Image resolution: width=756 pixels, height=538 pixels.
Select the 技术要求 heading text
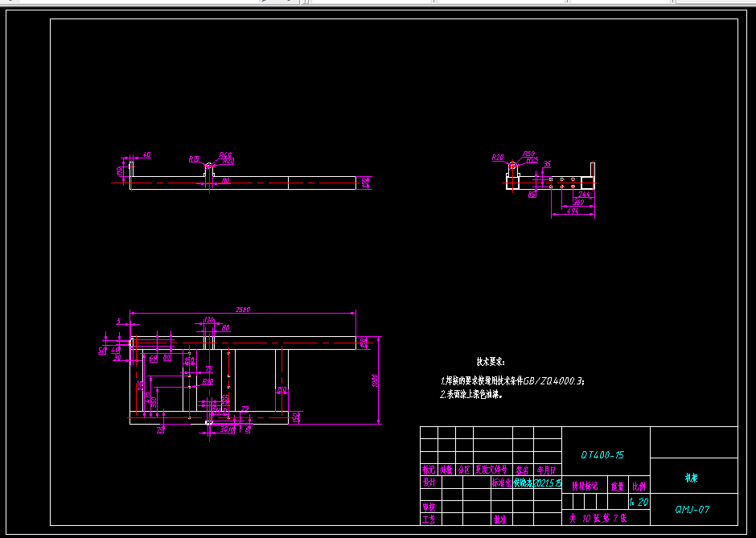[491, 362]
